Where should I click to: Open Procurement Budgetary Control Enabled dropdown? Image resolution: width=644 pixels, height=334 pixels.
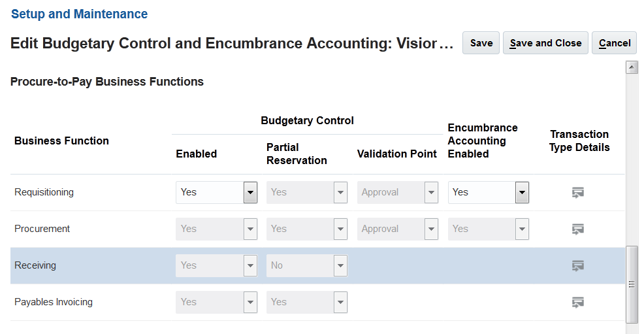coord(250,229)
